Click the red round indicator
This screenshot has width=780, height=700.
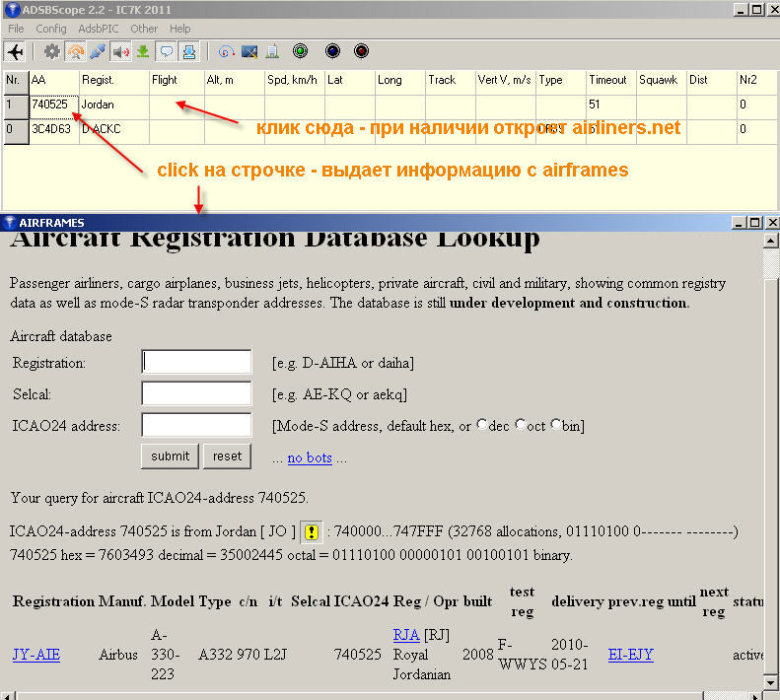[x=362, y=50]
